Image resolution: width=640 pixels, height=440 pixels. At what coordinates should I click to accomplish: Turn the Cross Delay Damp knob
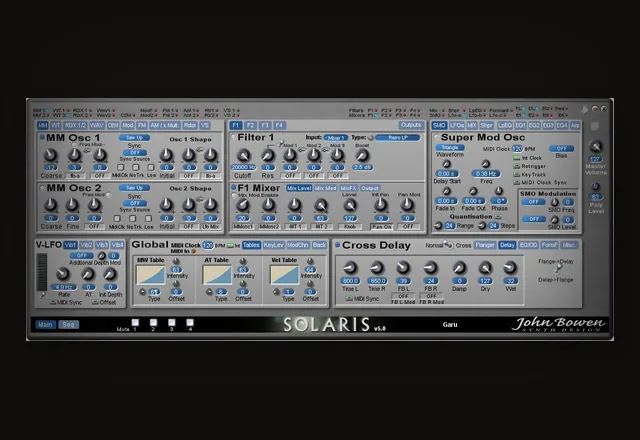pyautogui.click(x=459, y=268)
